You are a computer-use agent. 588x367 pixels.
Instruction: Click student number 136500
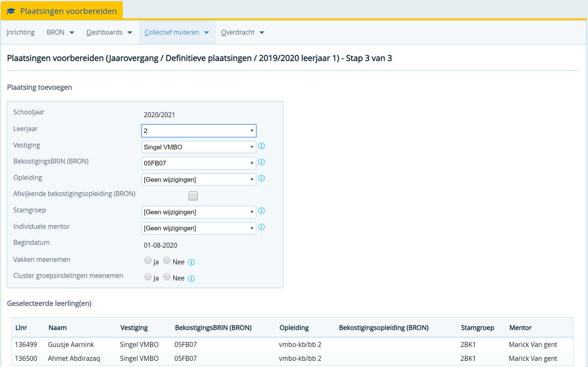click(x=26, y=358)
